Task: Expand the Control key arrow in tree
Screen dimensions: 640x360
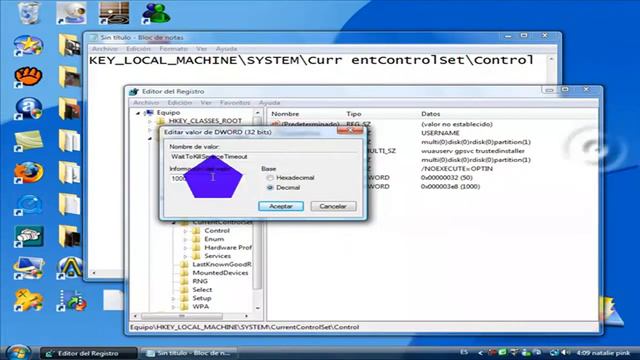Action: click(x=186, y=231)
